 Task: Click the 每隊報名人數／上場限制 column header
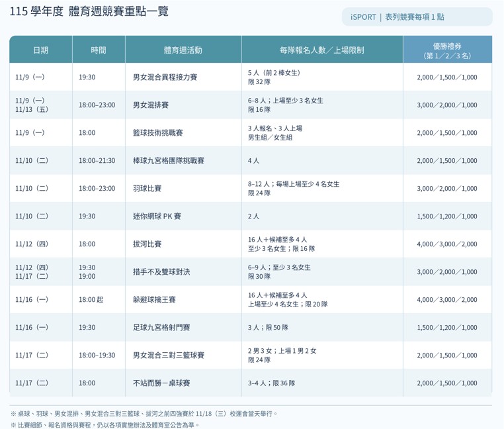tap(322, 50)
